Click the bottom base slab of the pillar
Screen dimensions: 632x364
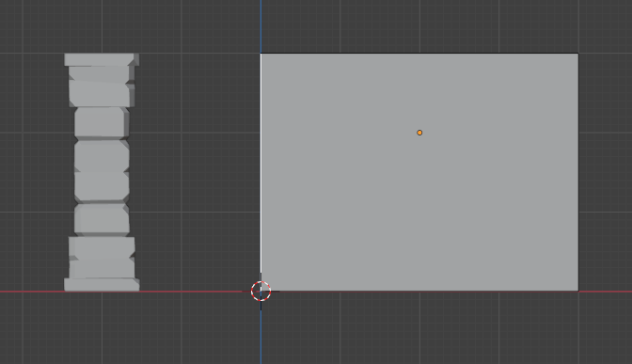[x=102, y=285]
